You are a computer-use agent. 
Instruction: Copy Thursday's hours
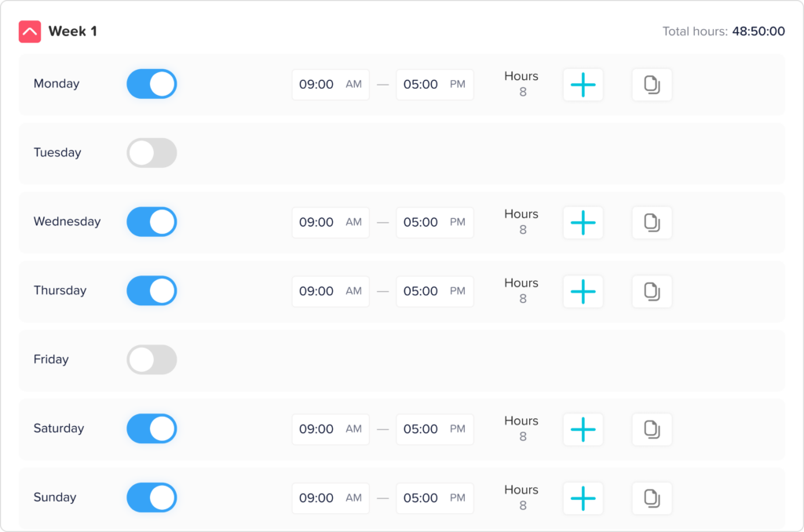652,292
